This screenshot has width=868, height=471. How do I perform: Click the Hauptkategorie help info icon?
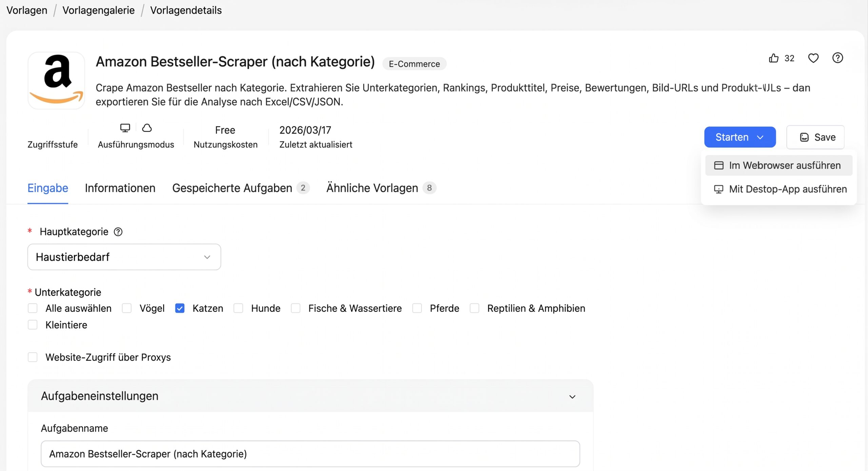pyautogui.click(x=118, y=232)
